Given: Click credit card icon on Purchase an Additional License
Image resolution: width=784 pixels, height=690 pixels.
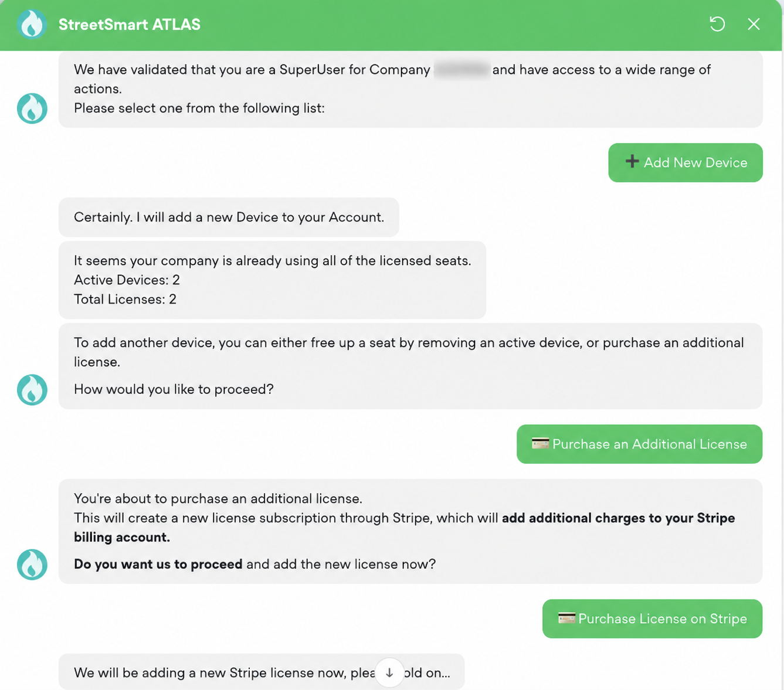Looking at the screenshot, I should click(540, 443).
